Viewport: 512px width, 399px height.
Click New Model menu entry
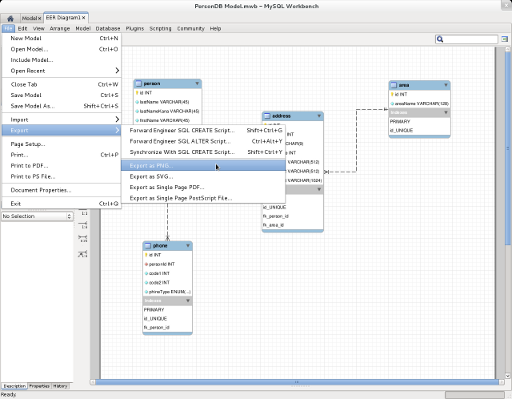coord(62,38)
